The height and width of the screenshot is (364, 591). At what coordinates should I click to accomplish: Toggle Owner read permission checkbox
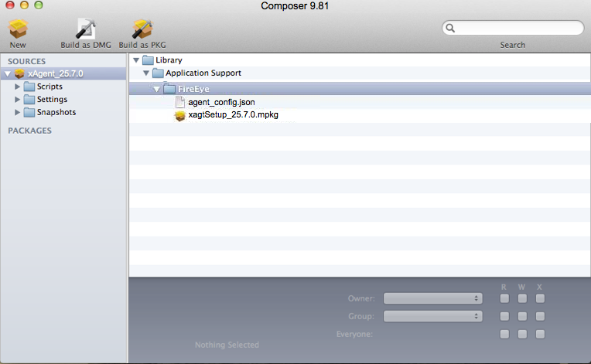[504, 298]
